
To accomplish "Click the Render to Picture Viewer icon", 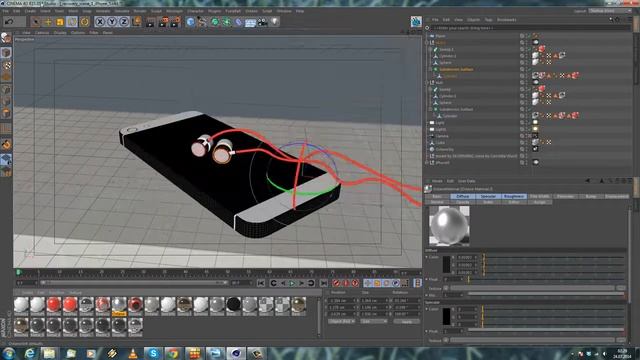I will coord(164,22).
